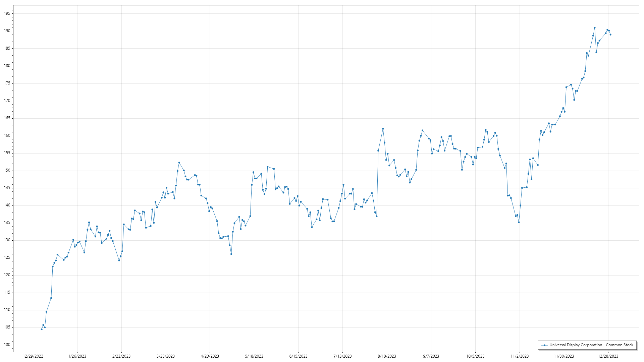Click the 9/7/2023 x-axis date label
The width and height of the screenshot is (644, 362).
[431, 356]
